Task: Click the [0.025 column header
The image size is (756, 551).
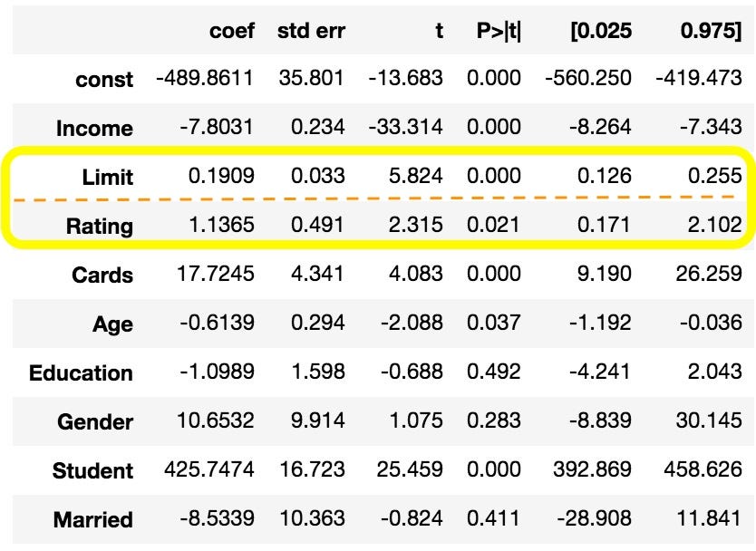Action: coord(601,31)
